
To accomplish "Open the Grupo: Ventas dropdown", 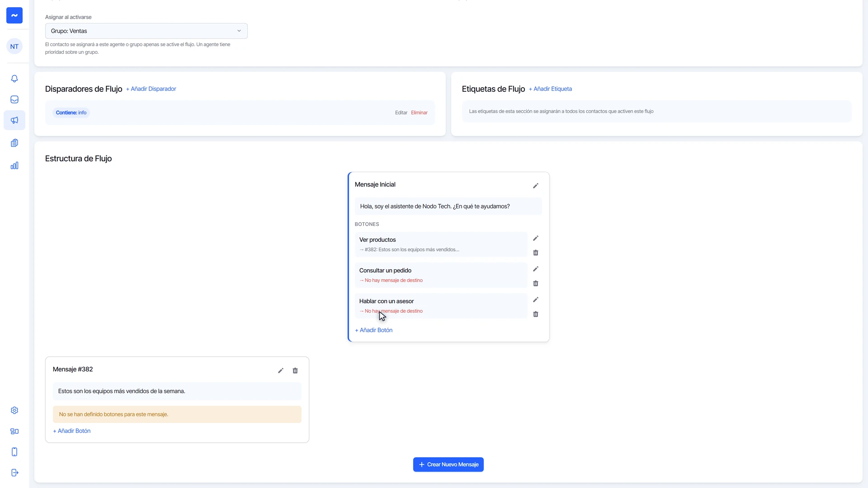I will click(146, 31).
